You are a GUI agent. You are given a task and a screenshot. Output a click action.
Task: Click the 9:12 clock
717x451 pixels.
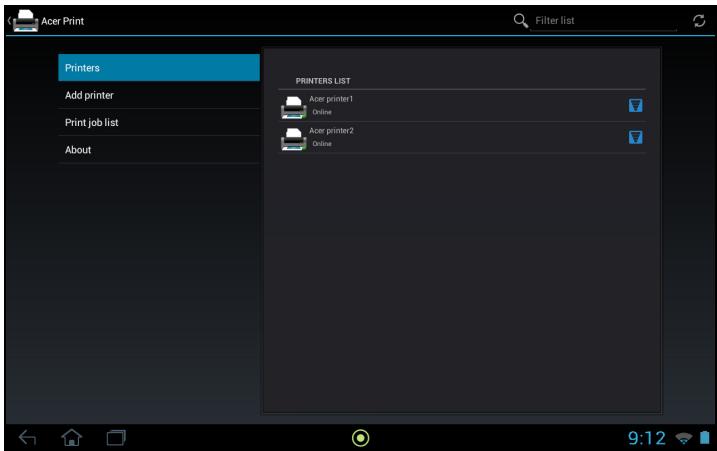pyautogui.click(x=647, y=438)
